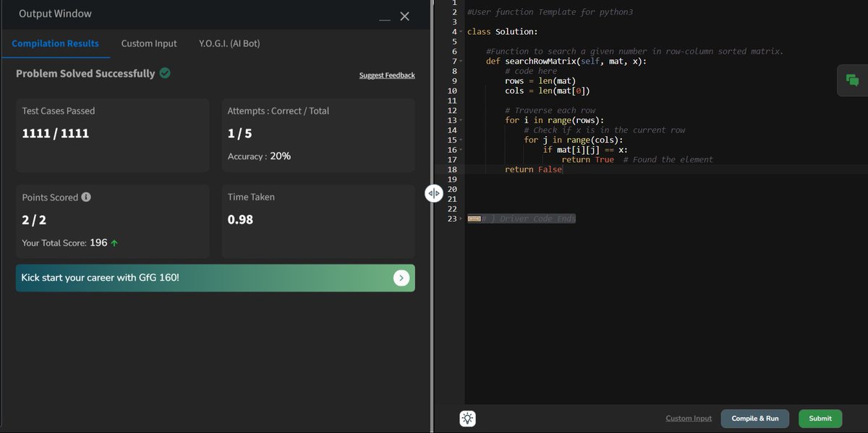Click the Compile & Run button
Viewport: 868px width, 433px height.
pos(755,419)
